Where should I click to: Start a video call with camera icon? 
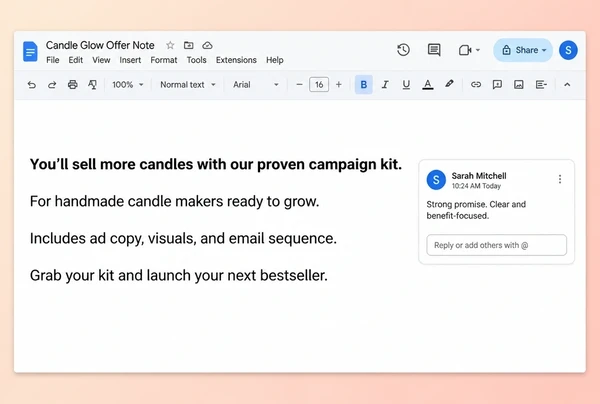click(465, 50)
